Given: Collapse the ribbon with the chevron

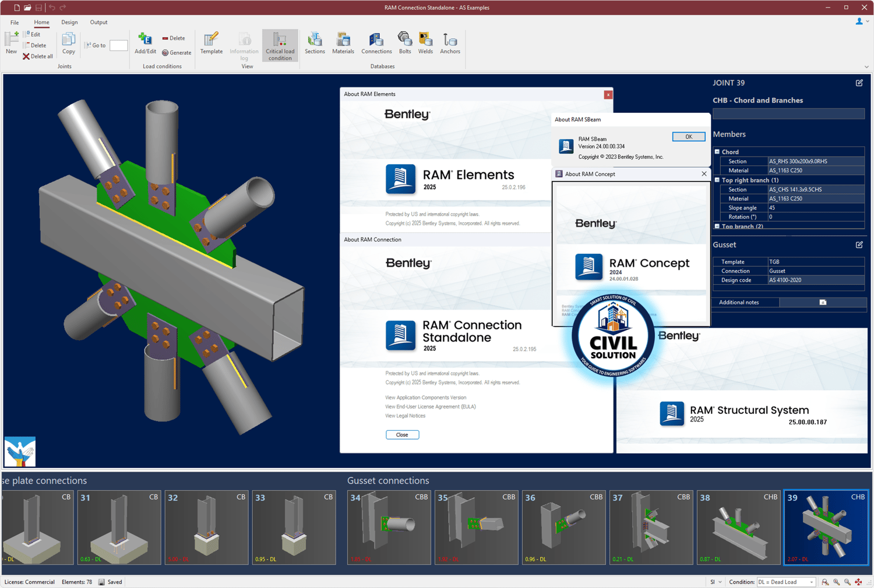Looking at the screenshot, I should 866,67.
